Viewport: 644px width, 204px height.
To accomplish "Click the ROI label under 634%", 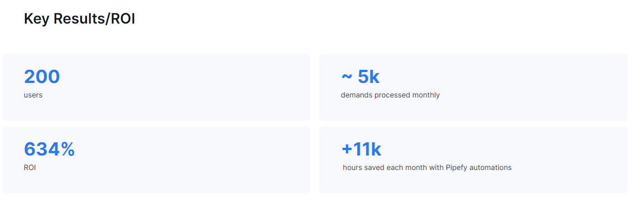I will 30,168.
